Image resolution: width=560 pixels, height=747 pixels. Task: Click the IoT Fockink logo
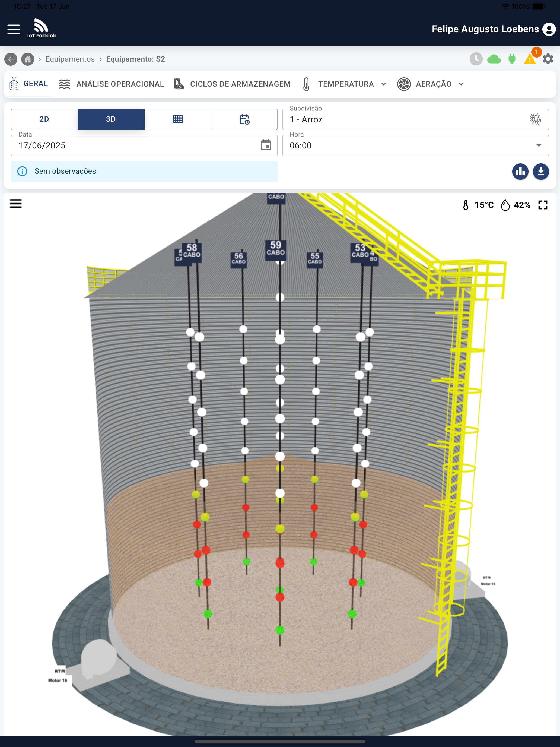(x=42, y=28)
